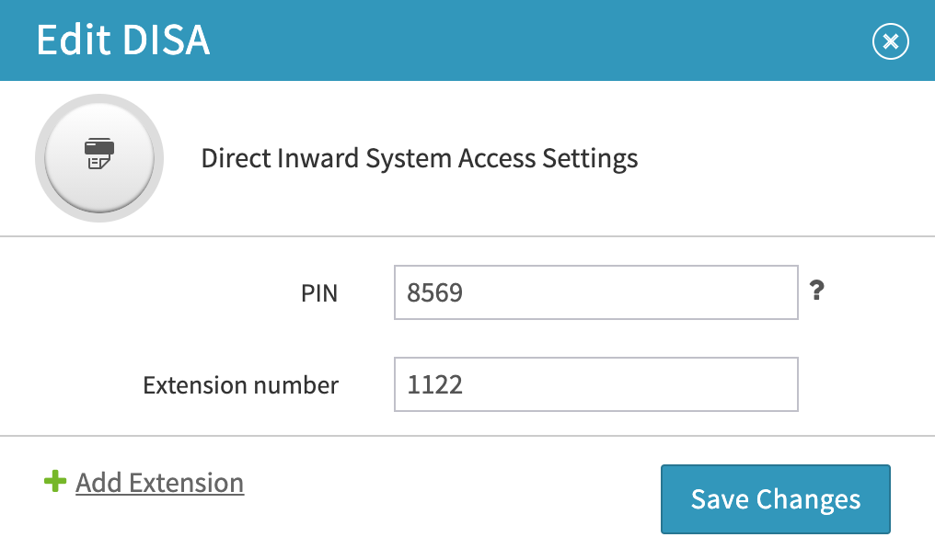The image size is (935, 560).
Task: Click the blue dialog header bar
Action: coord(467,40)
